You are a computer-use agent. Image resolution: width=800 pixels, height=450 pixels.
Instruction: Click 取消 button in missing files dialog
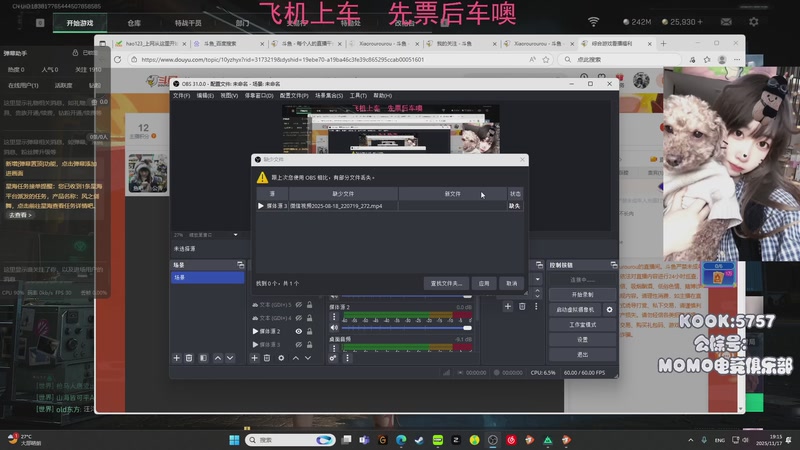(511, 283)
